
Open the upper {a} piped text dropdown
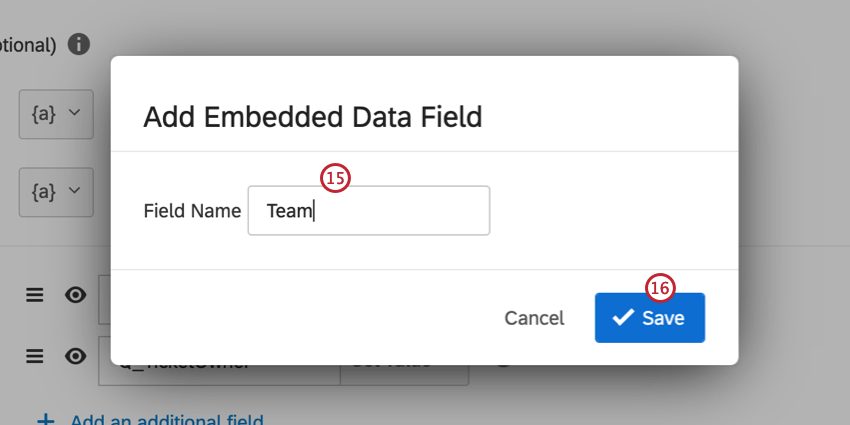coord(56,113)
